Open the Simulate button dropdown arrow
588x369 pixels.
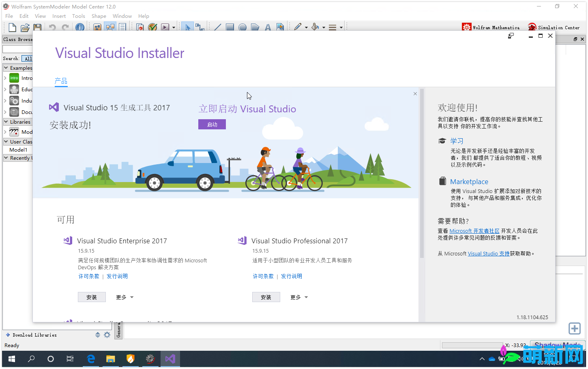pyautogui.click(x=174, y=28)
